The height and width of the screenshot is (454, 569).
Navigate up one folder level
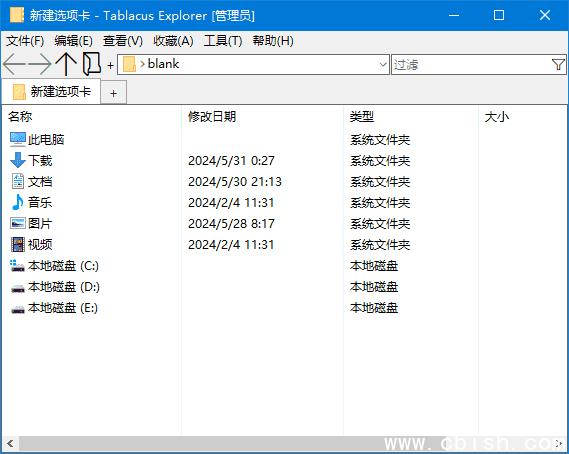tap(66, 64)
